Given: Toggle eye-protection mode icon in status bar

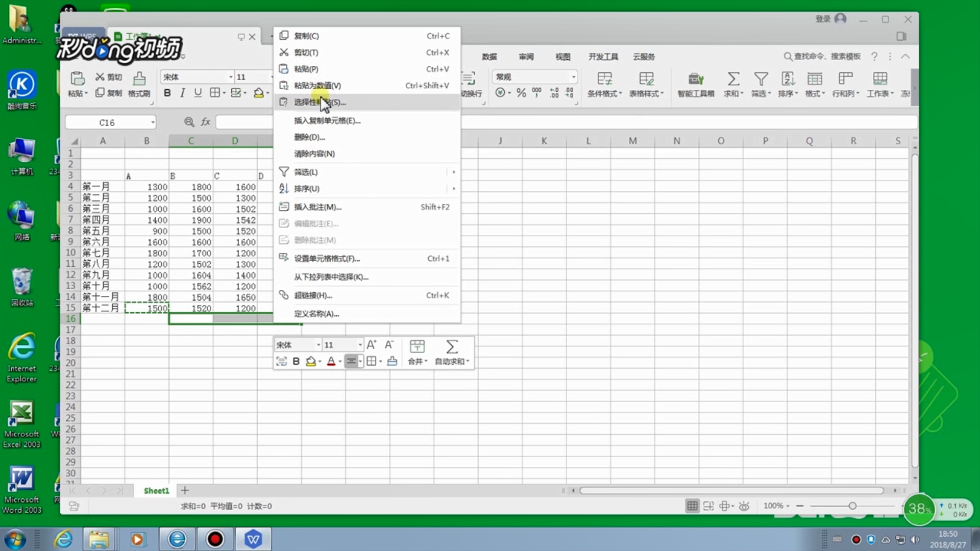Looking at the screenshot, I should (744, 506).
